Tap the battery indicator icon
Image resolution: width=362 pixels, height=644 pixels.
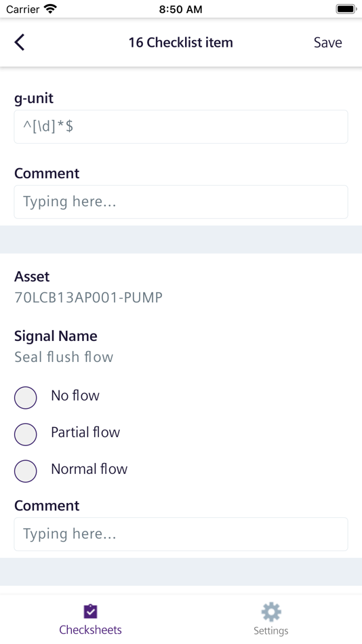pyautogui.click(x=346, y=9)
